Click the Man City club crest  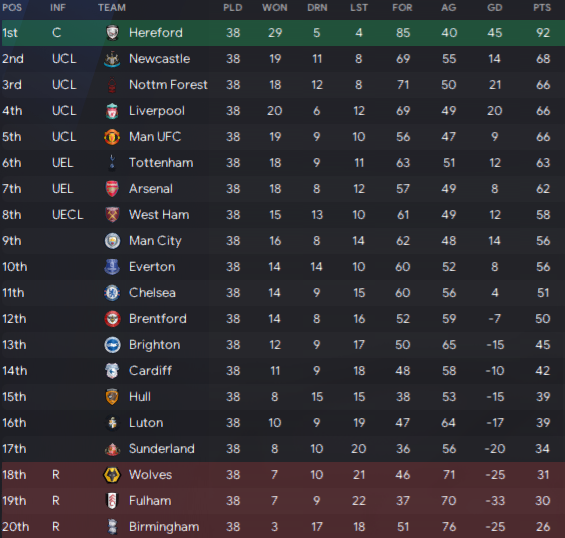(112, 241)
